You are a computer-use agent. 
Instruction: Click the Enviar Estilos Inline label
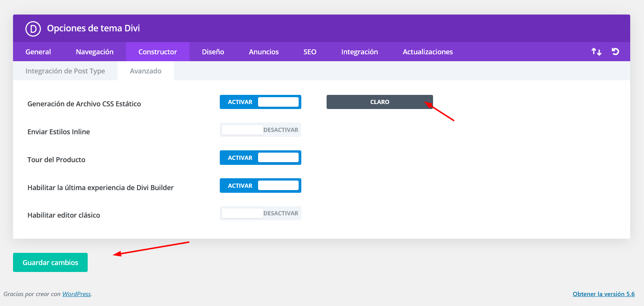59,132
